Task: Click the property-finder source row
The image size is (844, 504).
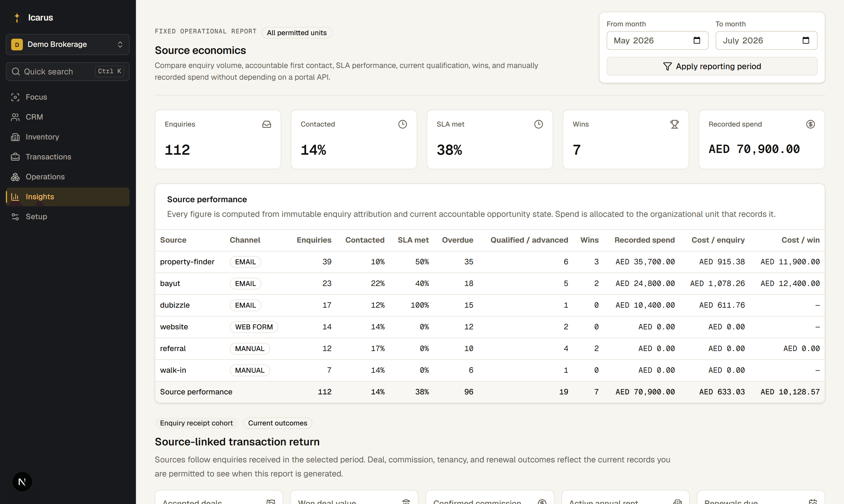Action: coord(490,262)
